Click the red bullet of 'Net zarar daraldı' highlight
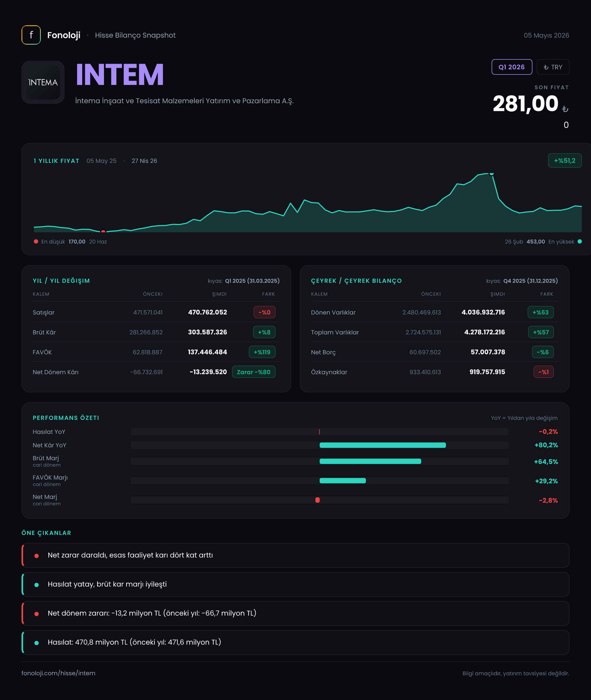 click(x=37, y=556)
